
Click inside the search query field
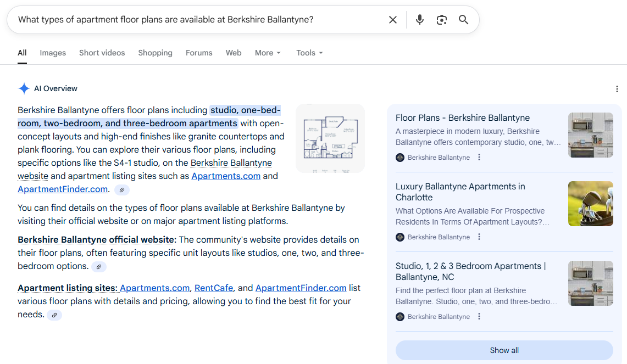tap(198, 20)
